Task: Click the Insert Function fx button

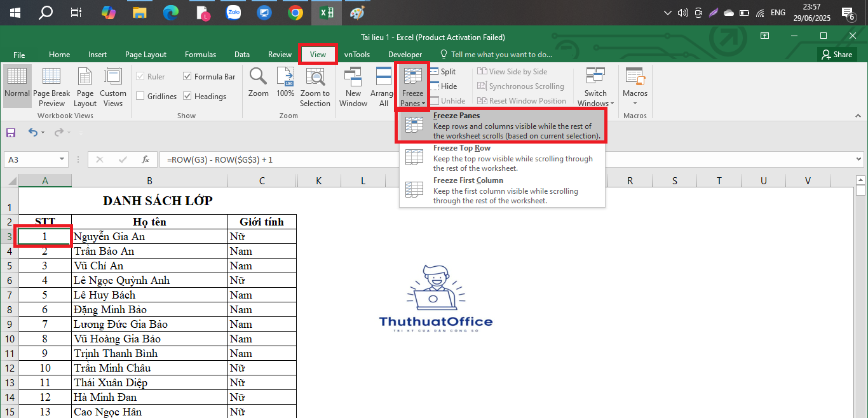Action: (146, 159)
